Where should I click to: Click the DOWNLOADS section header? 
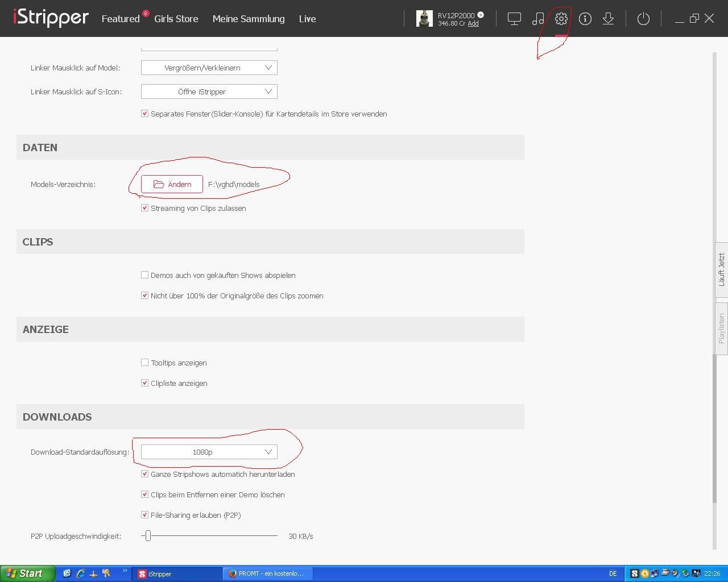click(x=270, y=417)
